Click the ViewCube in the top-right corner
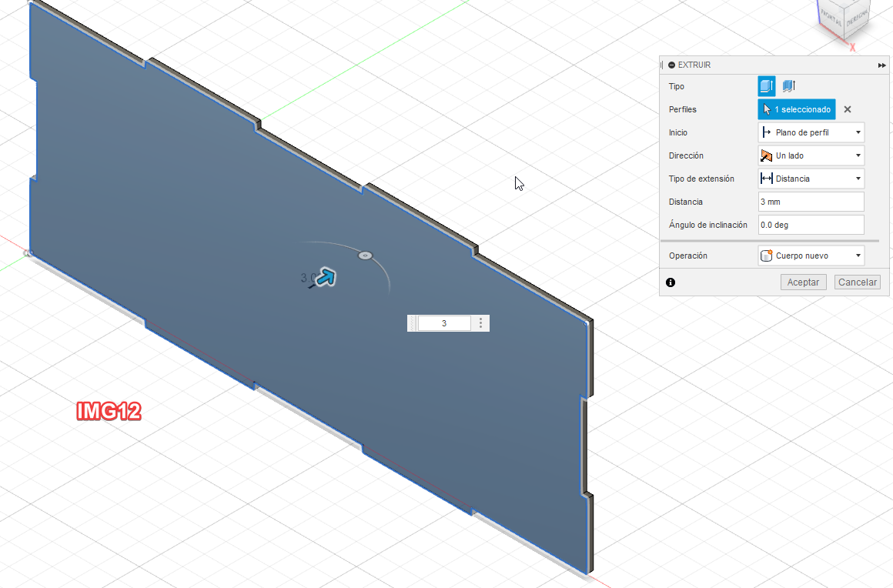Screen dimensions: 893x588 (844, 19)
